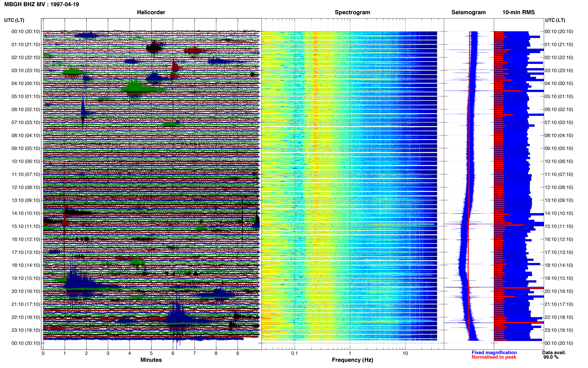Viewport: 588px width, 368px height.
Task: Click minute tick label 5 on Helicorder
Action: (x=151, y=353)
